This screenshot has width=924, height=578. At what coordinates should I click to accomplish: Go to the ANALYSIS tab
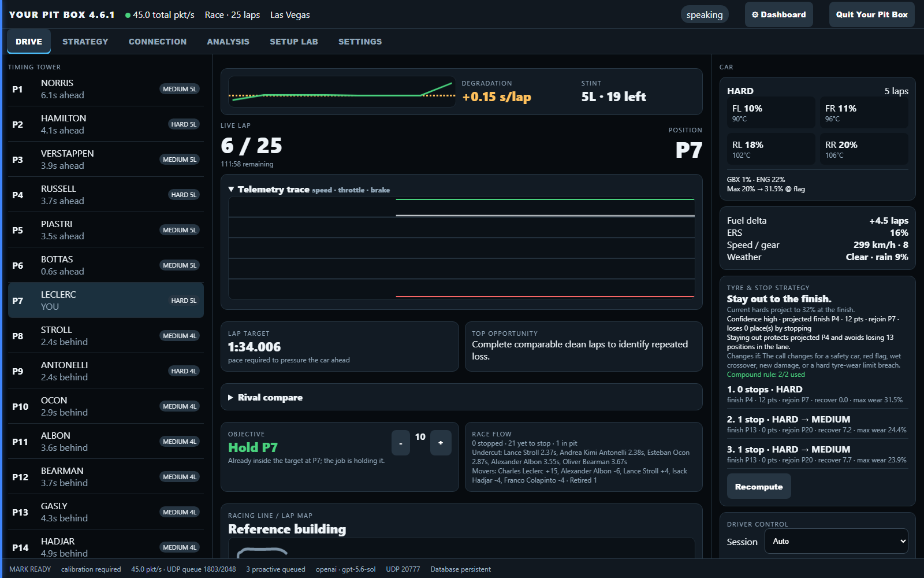click(x=228, y=42)
